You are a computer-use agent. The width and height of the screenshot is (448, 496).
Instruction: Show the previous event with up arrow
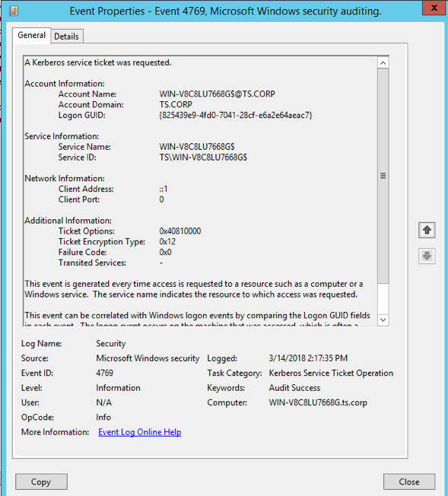[x=427, y=230]
